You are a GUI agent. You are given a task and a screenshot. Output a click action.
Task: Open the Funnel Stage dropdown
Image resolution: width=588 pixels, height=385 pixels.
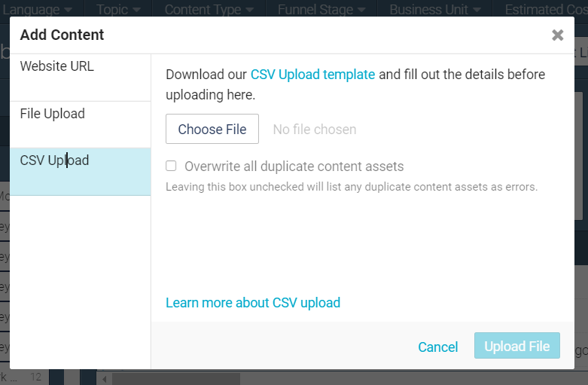tap(321, 10)
